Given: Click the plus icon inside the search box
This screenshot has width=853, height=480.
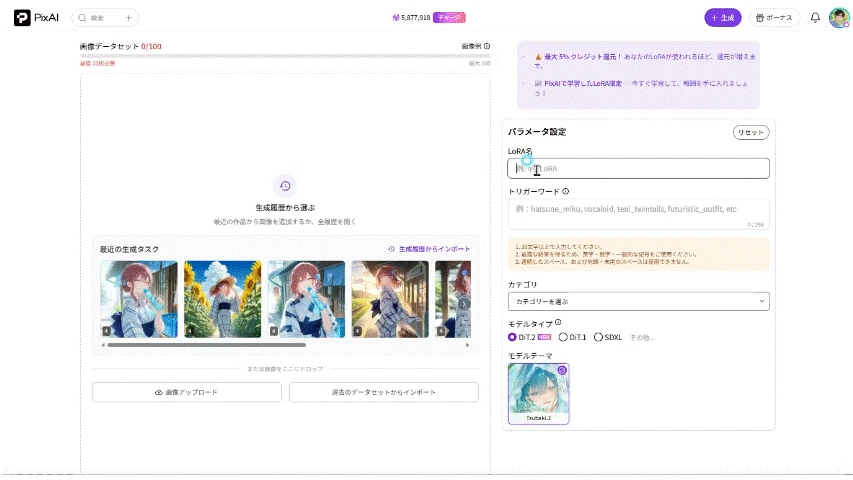Looking at the screenshot, I should tap(129, 18).
